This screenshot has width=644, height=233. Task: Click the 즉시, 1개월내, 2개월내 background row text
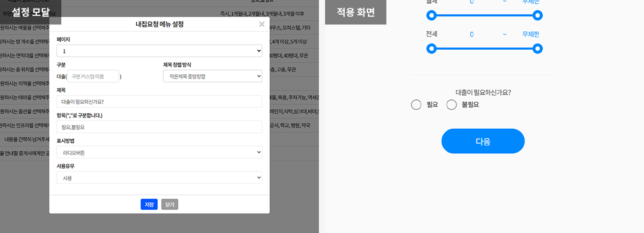point(262,13)
